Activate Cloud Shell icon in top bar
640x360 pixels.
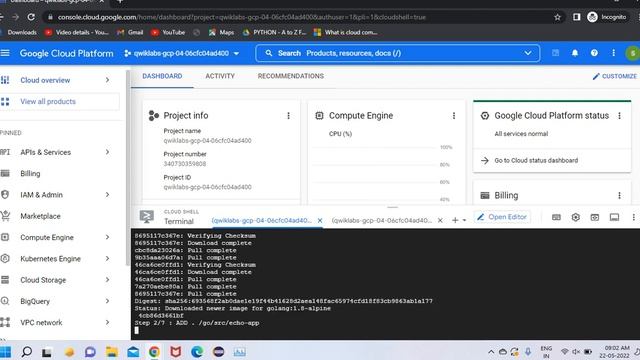tap(556, 53)
